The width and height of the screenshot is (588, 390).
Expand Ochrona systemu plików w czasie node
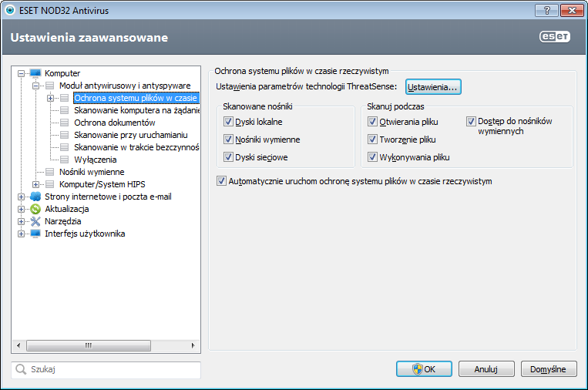(50, 98)
